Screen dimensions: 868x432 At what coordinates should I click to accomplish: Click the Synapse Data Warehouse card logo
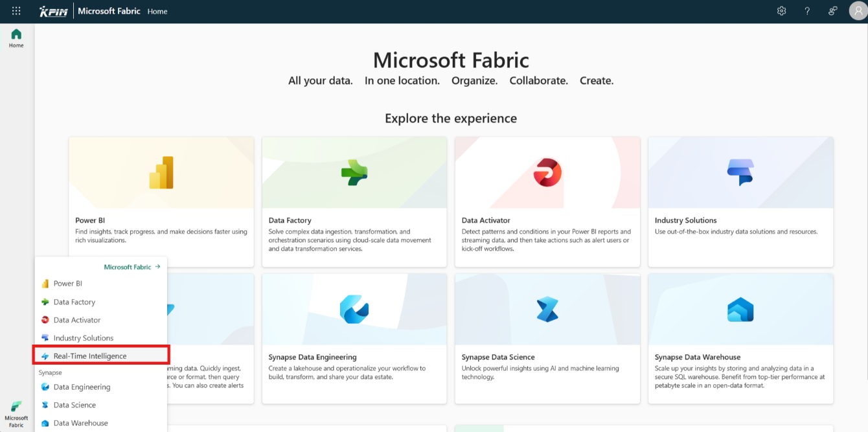[740, 309]
